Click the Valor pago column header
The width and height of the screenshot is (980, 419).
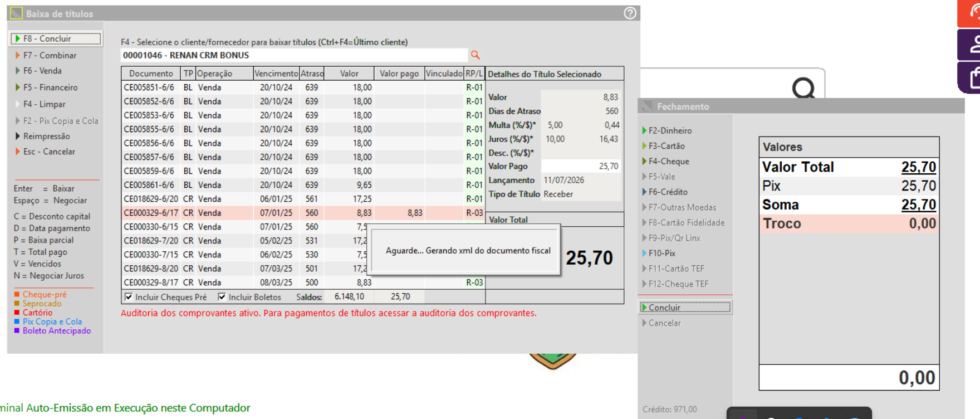[x=399, y=74]
